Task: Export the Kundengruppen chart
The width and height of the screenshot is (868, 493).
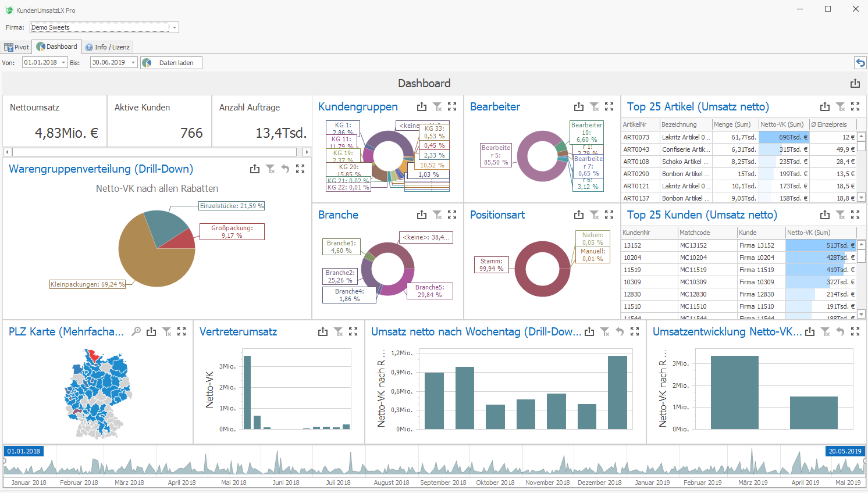Action: (422, 106)
